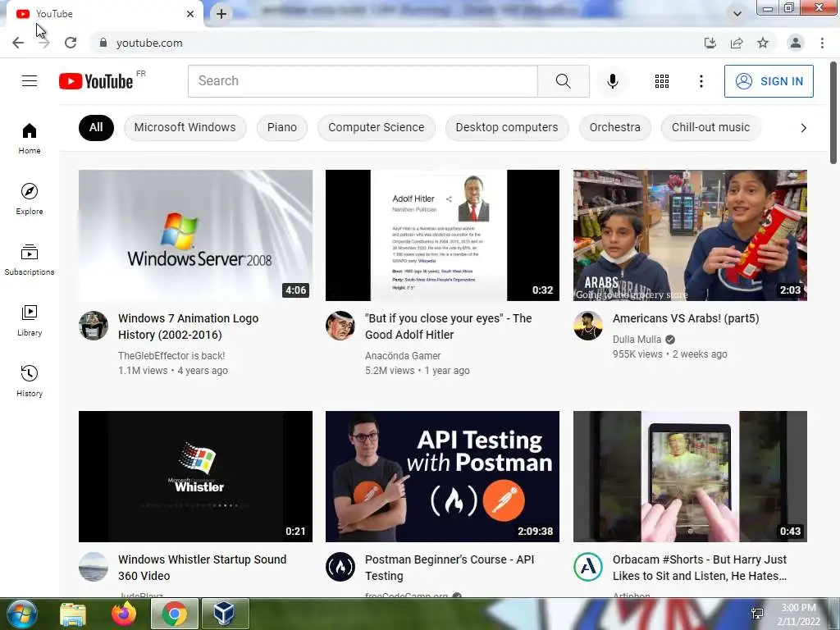
Task: Open Postman Beginner's Course title
Action: coord(450,568)
